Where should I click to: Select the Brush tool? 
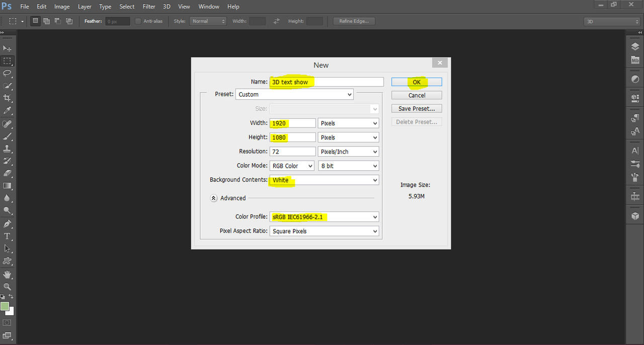pos(7,136)
